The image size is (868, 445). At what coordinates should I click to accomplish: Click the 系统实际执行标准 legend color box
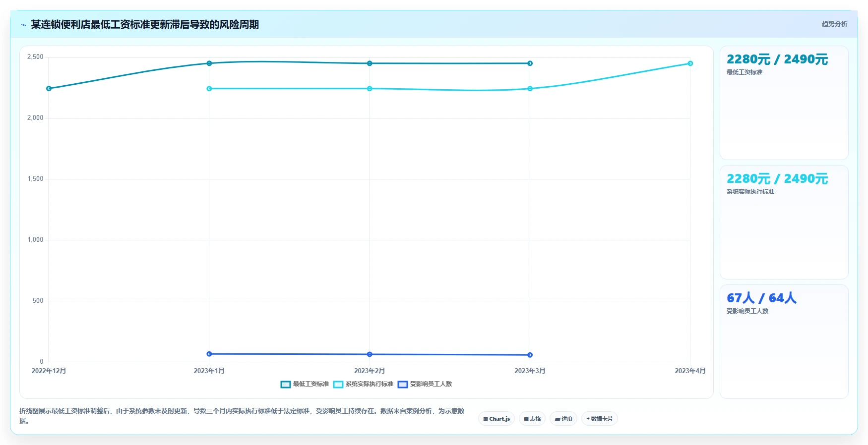(x=338, y=385)
